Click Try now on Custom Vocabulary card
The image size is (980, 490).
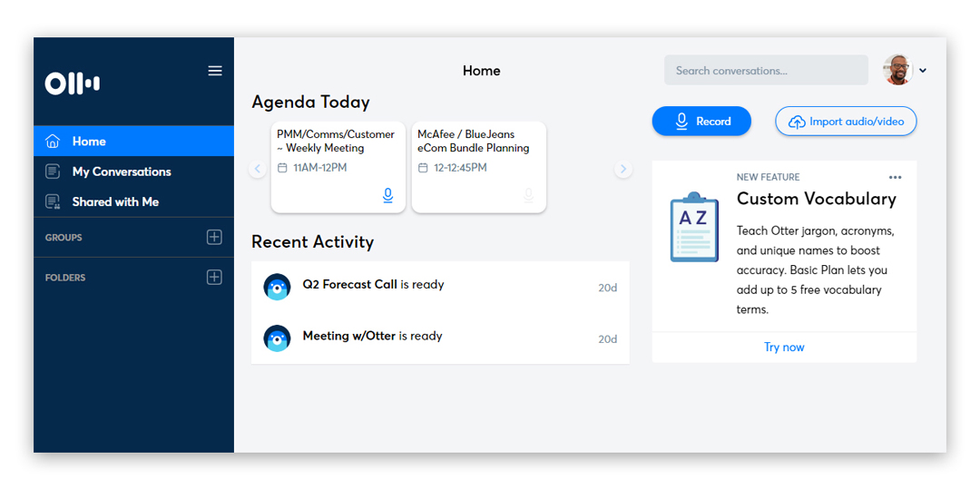[x=784, y=347]
